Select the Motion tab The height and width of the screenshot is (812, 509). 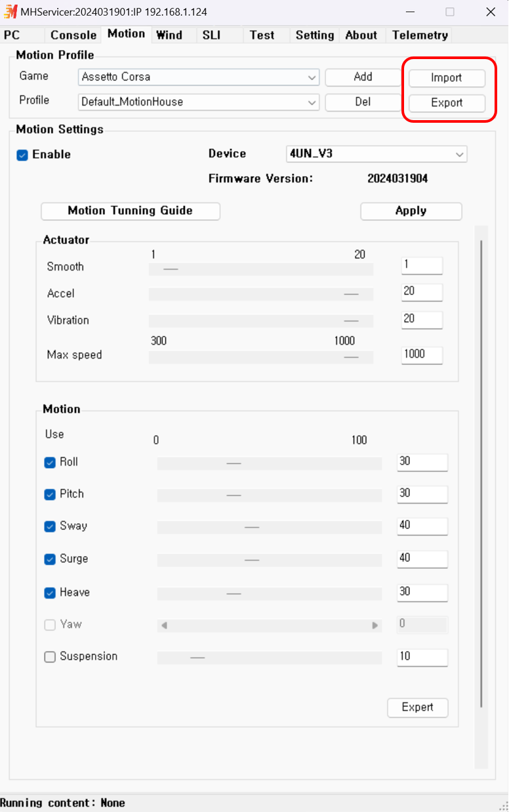126,33
